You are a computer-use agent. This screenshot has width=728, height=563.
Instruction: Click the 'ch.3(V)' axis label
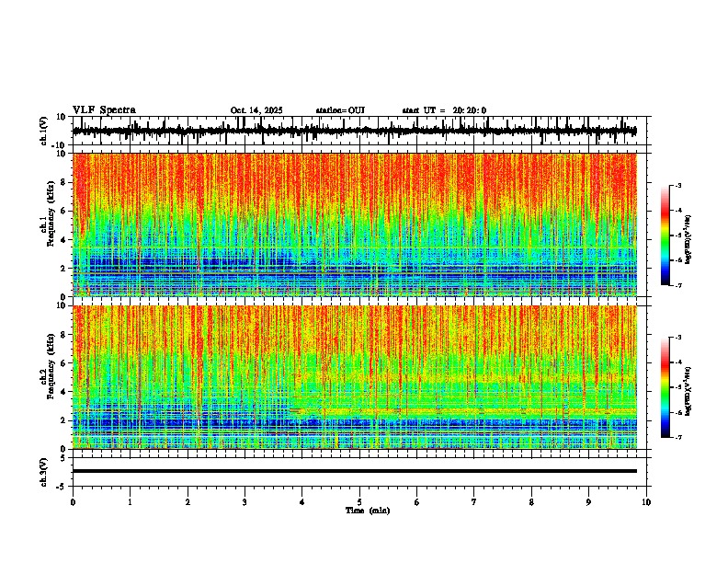pos(43,472)
